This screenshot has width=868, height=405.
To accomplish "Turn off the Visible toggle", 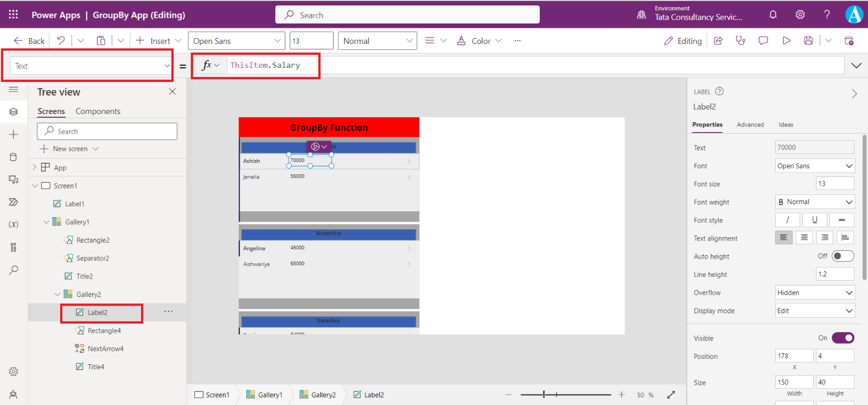I will pos(843,338).
